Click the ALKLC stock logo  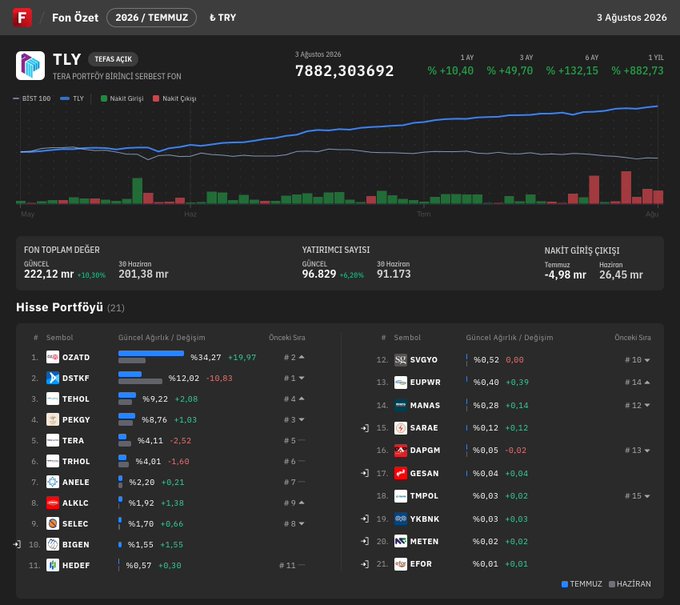pyautogui.click(x=52, y=503)
